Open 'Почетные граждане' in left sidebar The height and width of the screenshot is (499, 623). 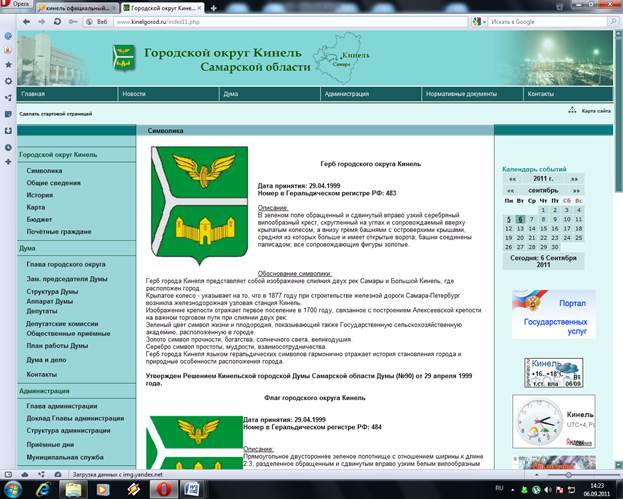(59, 231)
